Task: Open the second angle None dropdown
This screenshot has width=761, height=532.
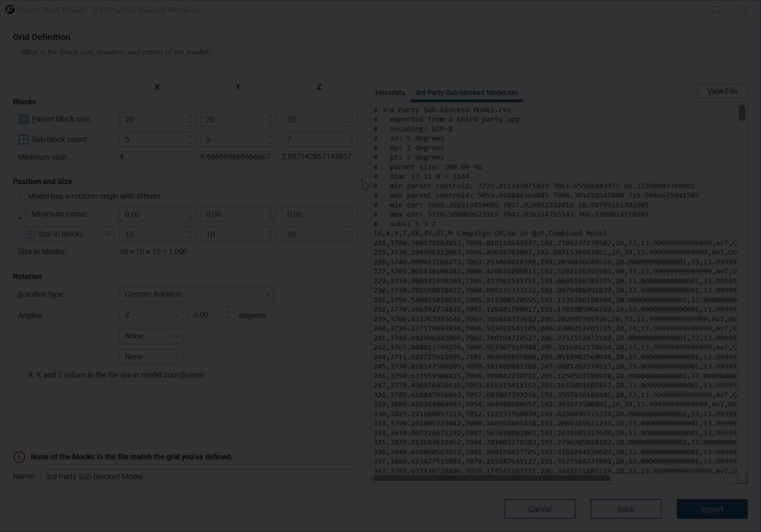Action: 151,336
